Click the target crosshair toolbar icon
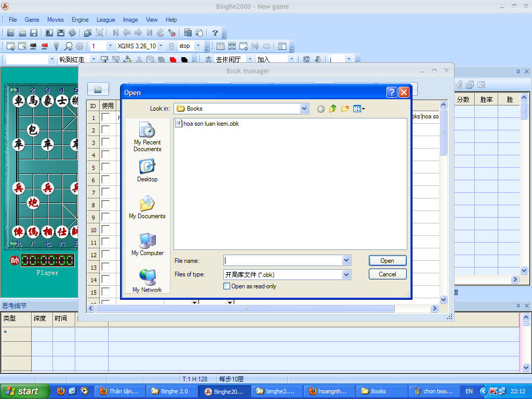This screenshot has width=532, height=399. (79, 46)
